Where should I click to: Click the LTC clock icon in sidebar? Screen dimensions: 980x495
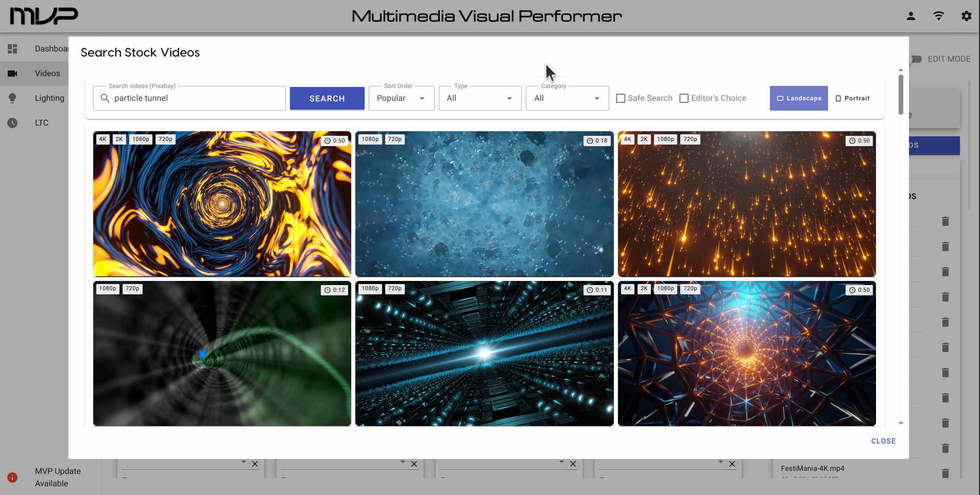click(x=12, y=122)
